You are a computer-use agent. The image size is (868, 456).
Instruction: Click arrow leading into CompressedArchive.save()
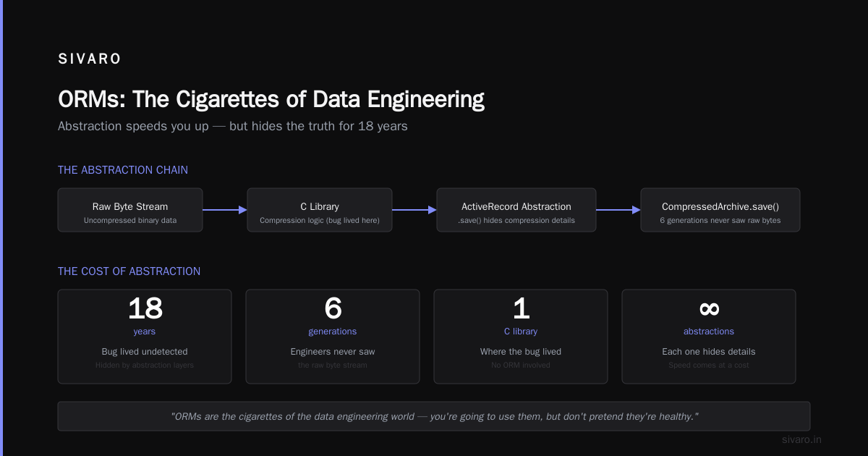618,210
